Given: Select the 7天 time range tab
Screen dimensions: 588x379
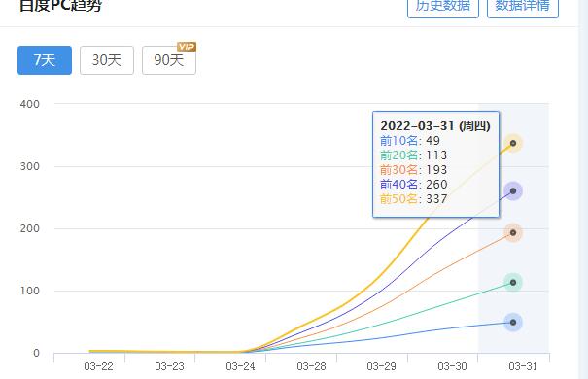Looking at the screenshot, I should point(45,60).
